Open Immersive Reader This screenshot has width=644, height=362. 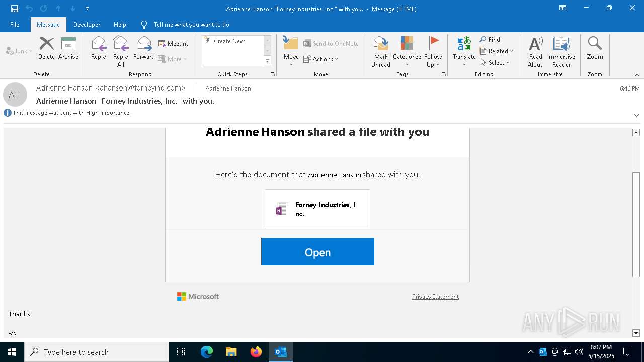561,51
